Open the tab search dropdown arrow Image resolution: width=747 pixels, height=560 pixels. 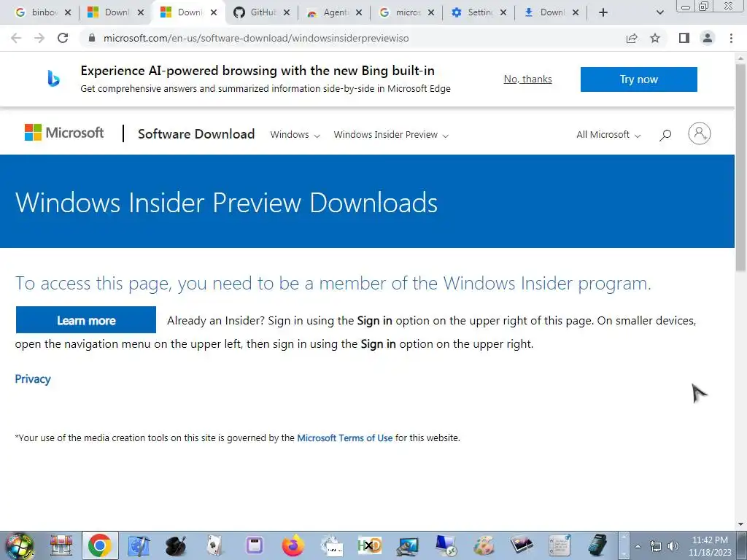tap(659, 12)
